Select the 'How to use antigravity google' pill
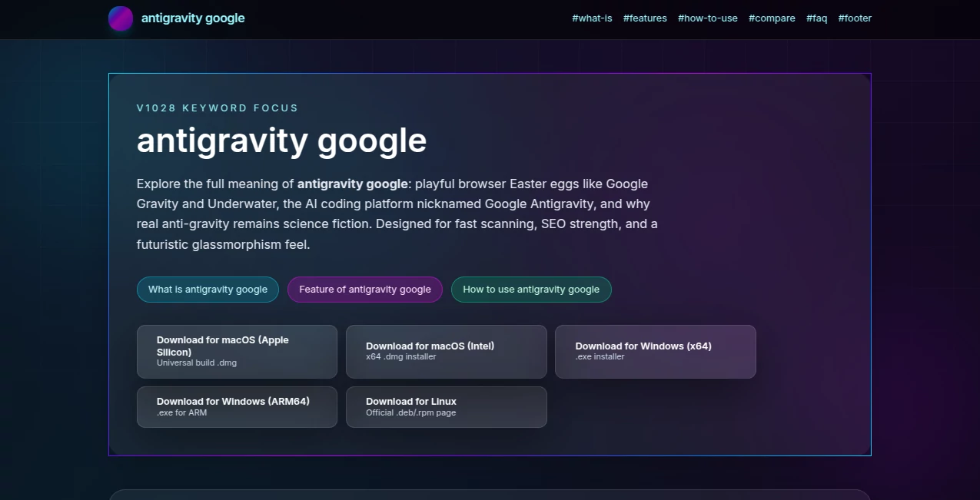The image size is (980, 500). pos(531,290)
